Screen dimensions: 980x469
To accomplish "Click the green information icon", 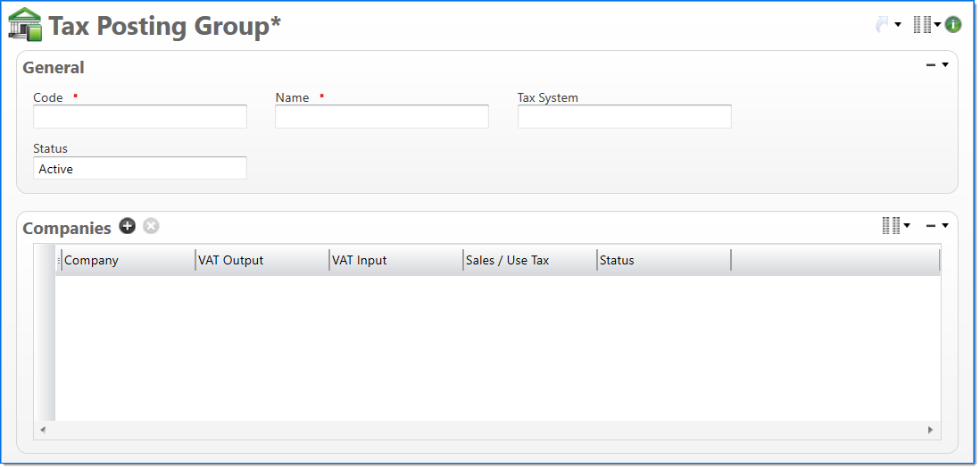I will pos(953,25).
